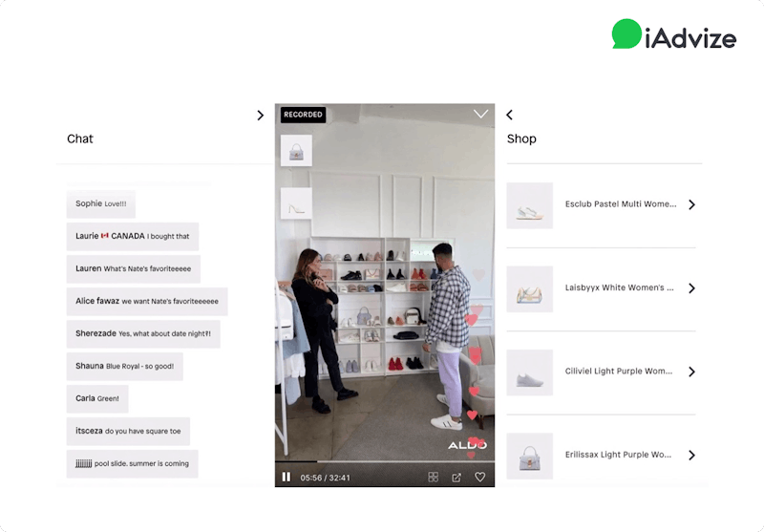The image size is (764, 532).
Task: Click the iAdvize logo
Action: (674, 34)
